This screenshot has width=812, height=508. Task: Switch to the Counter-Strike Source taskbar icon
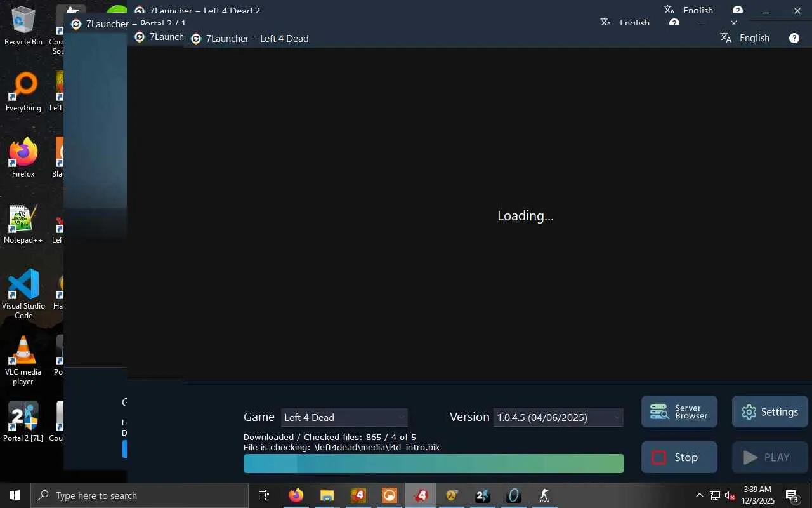point(545,495)
